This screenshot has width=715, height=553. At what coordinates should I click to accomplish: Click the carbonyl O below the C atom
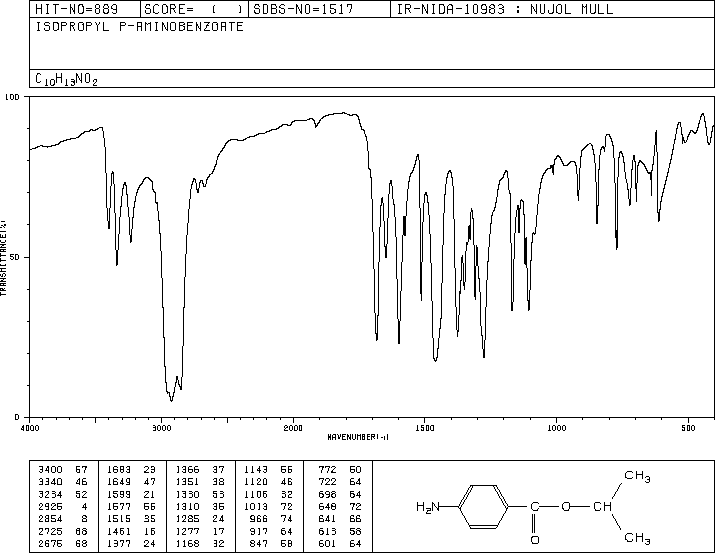(535, 540)
